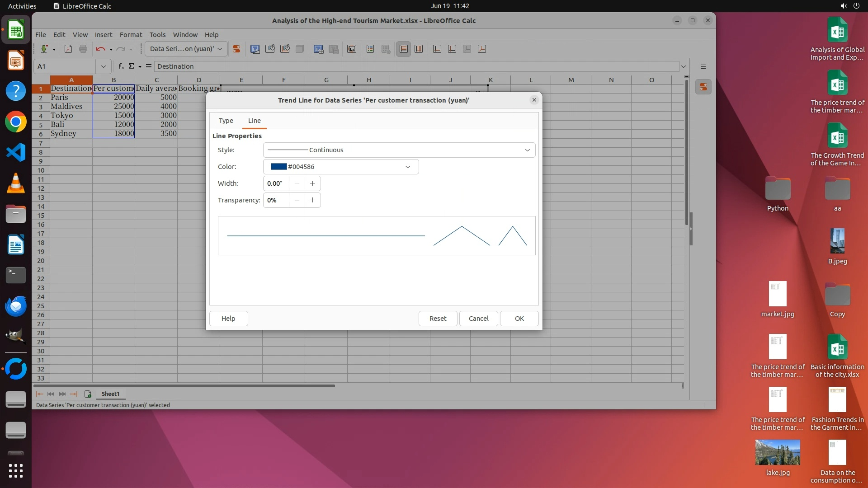Click the Chart Type toolbar icon
This screenshot has height=488, width=868.
tap(255, 49)
